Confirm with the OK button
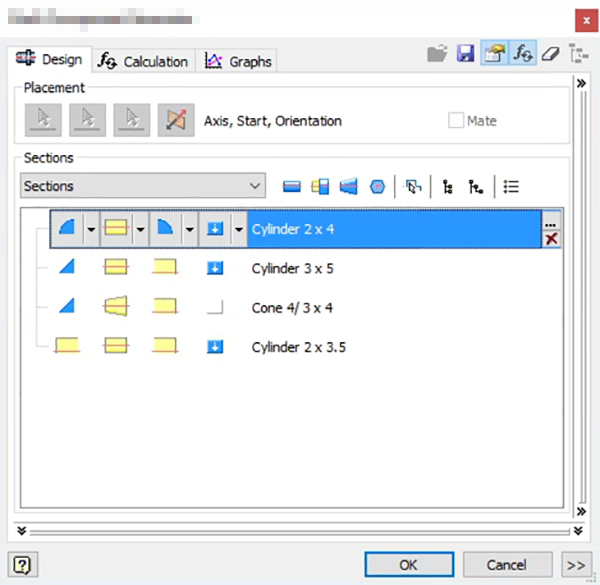Screen dimensions: 600x585 click(409, 564)
